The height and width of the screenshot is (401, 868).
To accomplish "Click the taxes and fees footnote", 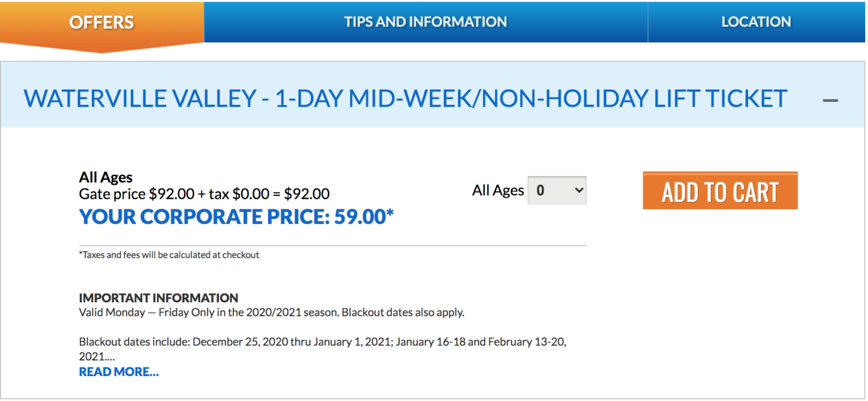I will (x=169, y=255).
